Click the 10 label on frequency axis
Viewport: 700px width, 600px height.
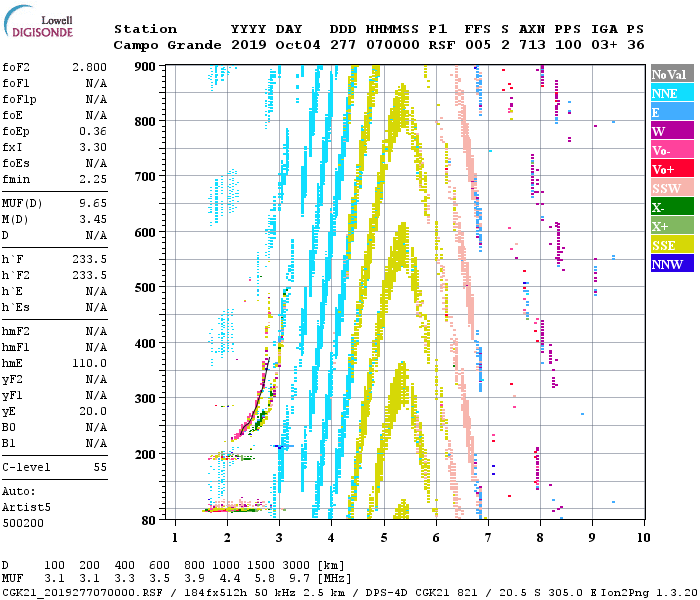pyautogui.click(x=643, y=537)
